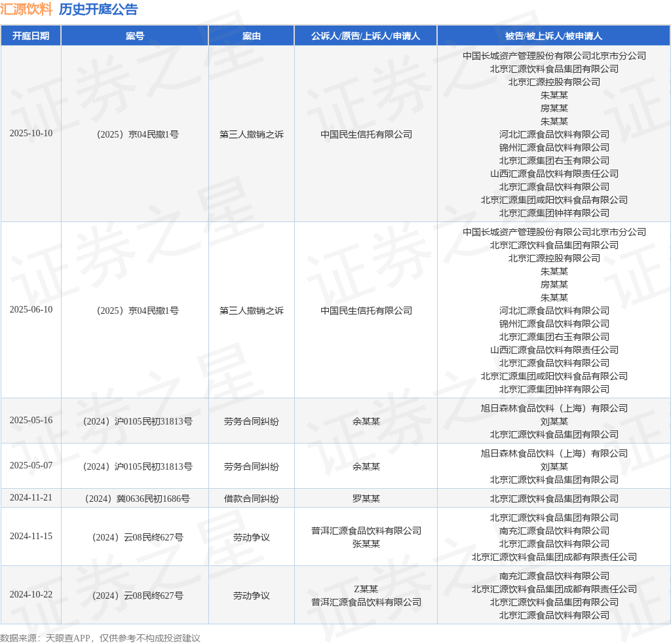Click 北京汇源食品饮料有限公司 in the 2024-10-22 row

554,615
